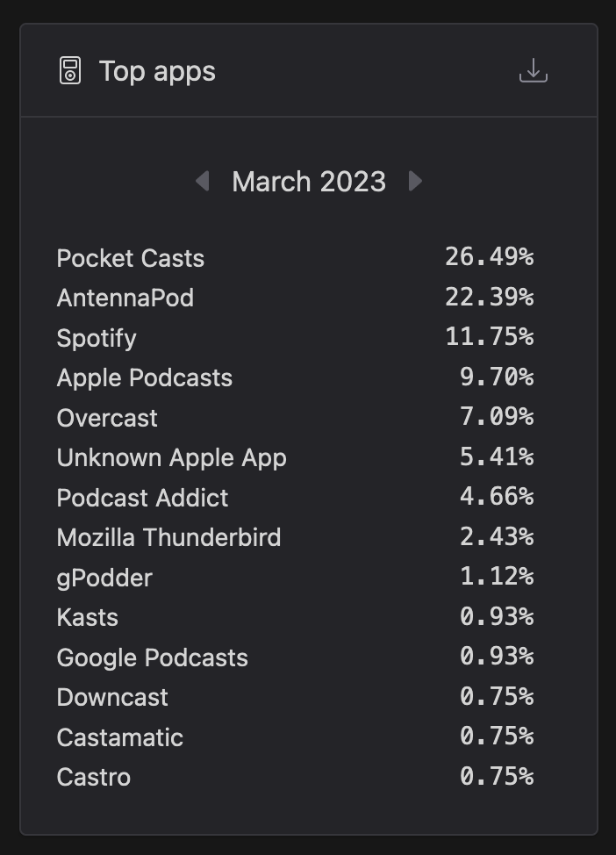This screenshot has height=855, width=616.
Task: Select the Kasts row
Action: (295, 617)
